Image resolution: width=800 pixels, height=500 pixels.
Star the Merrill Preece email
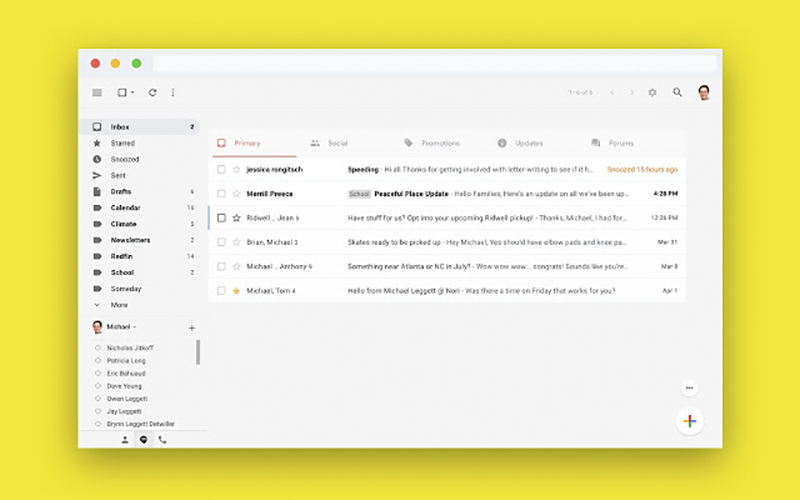[x=236, y=194]
